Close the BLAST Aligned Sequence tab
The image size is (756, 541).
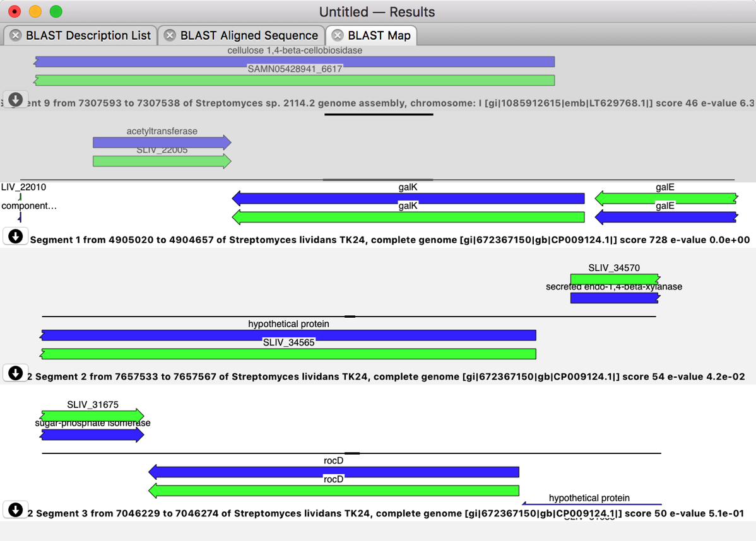[x=170, y=35]
